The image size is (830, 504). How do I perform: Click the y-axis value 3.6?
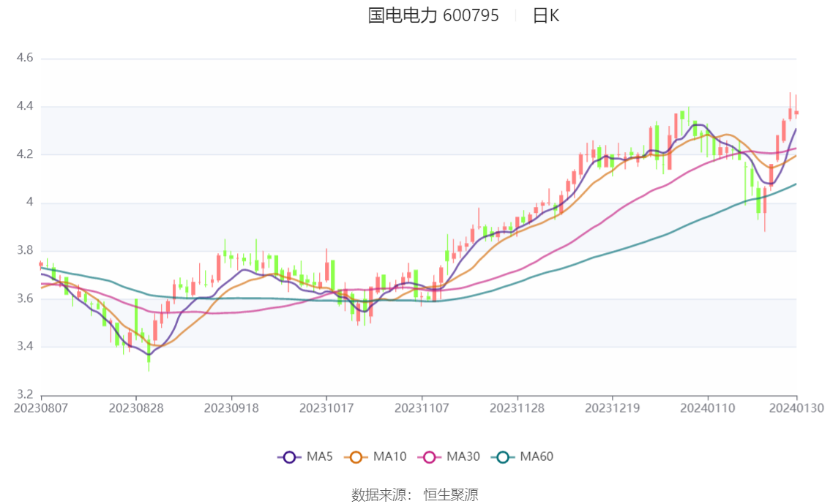click(x=25, y=298)
